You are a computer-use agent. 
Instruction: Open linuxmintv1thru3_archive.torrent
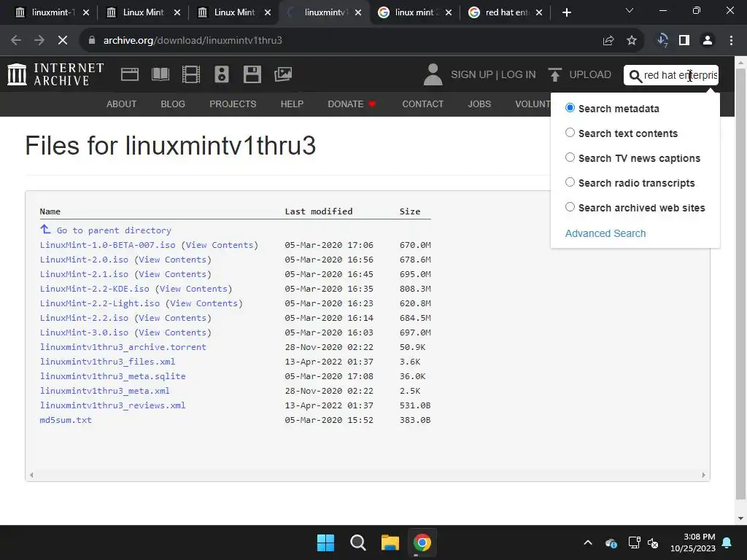(x=123, y=347)
